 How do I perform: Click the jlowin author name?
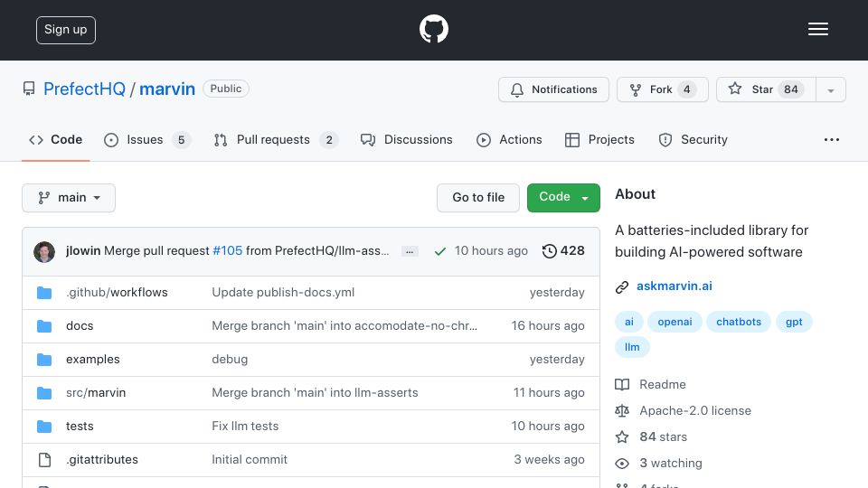click(83, 251)
